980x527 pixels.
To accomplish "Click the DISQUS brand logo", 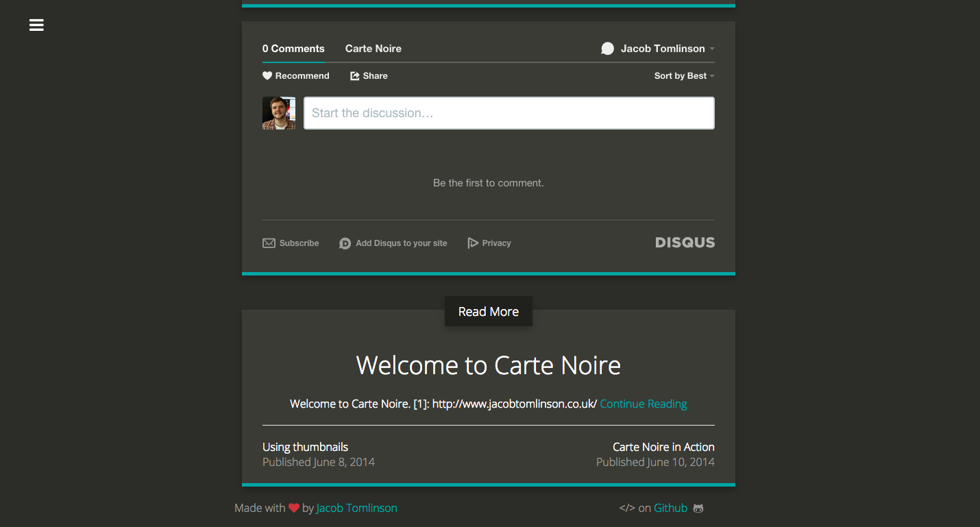I will 685,243.
